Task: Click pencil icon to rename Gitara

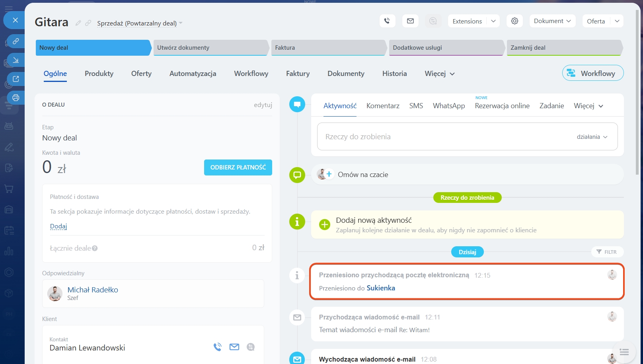Action: (78, 23)
